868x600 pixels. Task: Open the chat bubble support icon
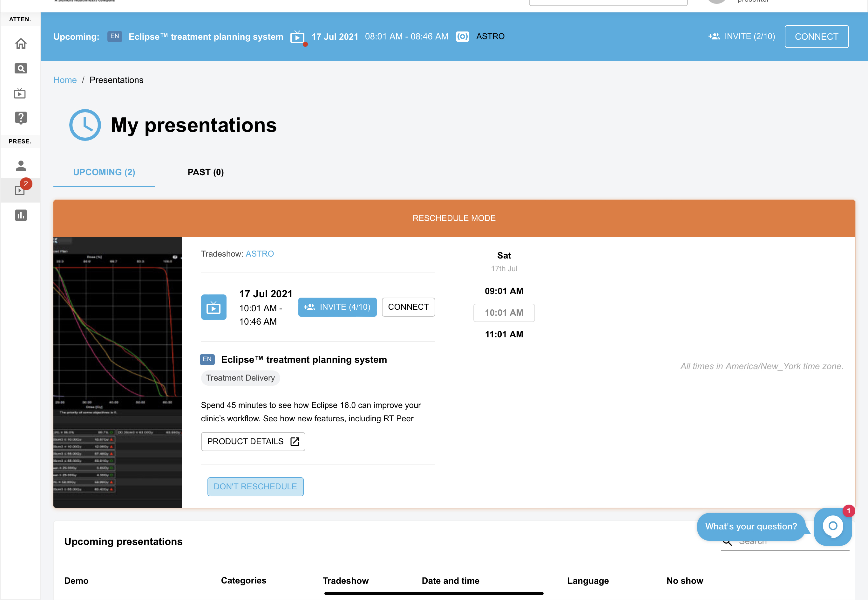832,527
